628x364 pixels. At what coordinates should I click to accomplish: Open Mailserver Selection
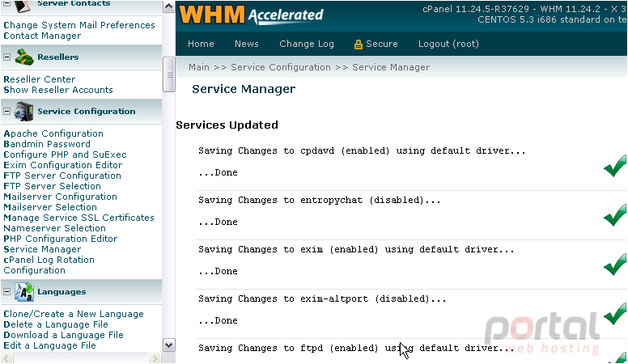(x=50, y=207)
